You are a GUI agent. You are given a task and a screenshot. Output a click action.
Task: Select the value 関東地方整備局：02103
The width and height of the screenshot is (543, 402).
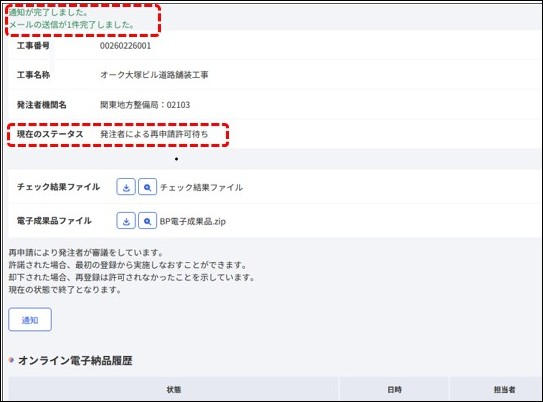pyautogui.click(x=145, y=105)
